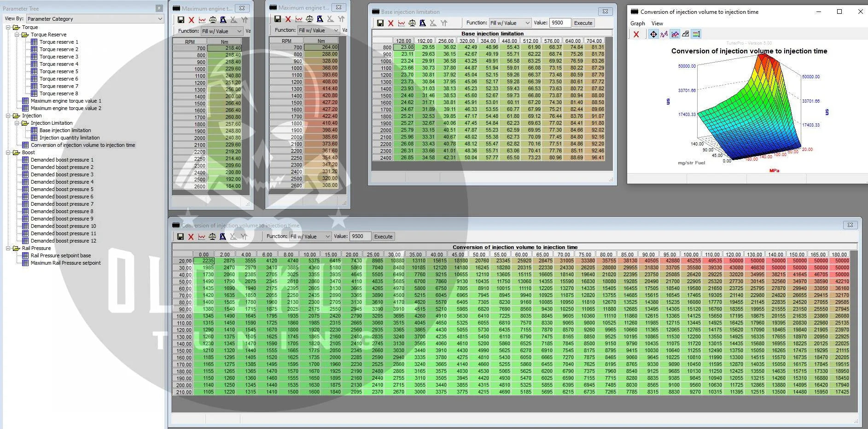Click Execute in Base injection limitation window
The image size is (868, 429).
(583, 23)
